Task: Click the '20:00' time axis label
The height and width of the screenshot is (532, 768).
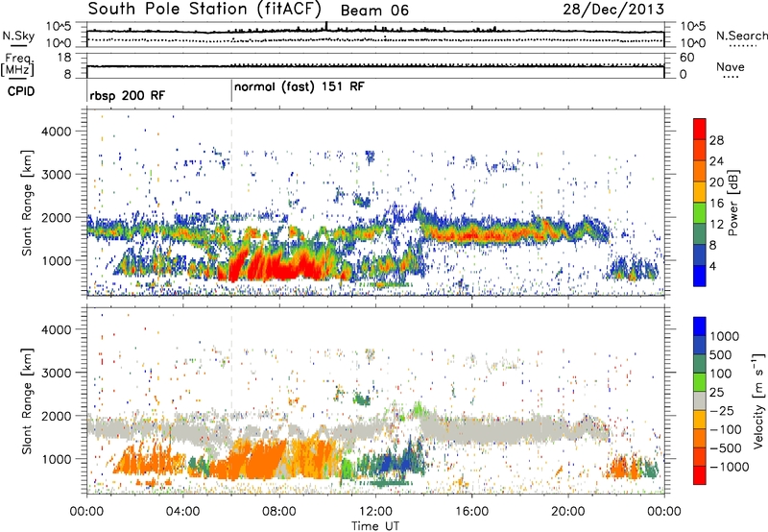Action: [x=568, y=512]
